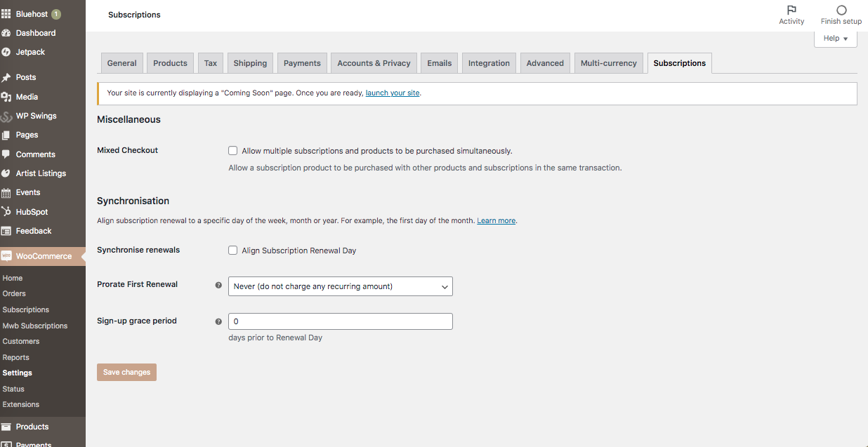Viewport: 868px width, 447px height.
Task: Click the Jetpack icon in sidebar
Action: tap(6, 52)
